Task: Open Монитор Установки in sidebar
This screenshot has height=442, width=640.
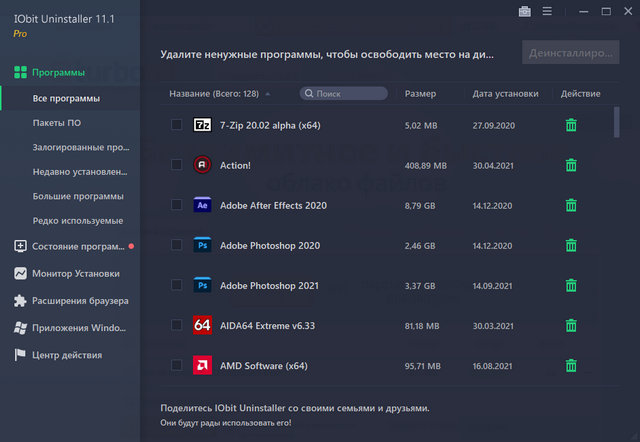Action: pyautogui.click(x=75, y=273)
